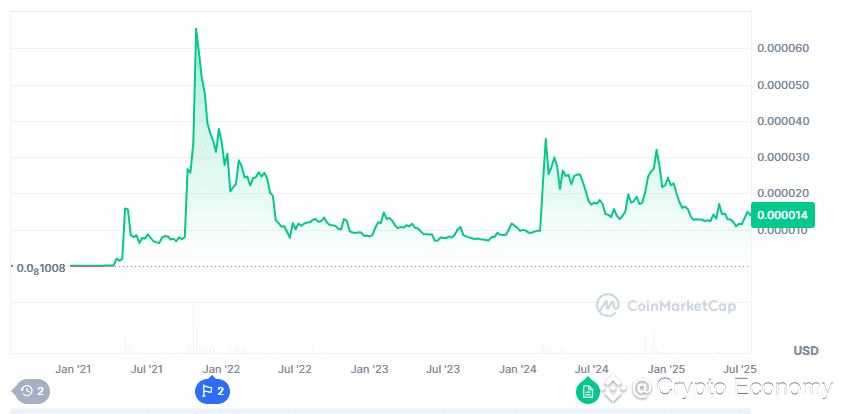The width and height of the screenshot is (841, 414).
Task: Select the 0.000020 price axis label
Action: pyautogui.click(x=783, y=193)
